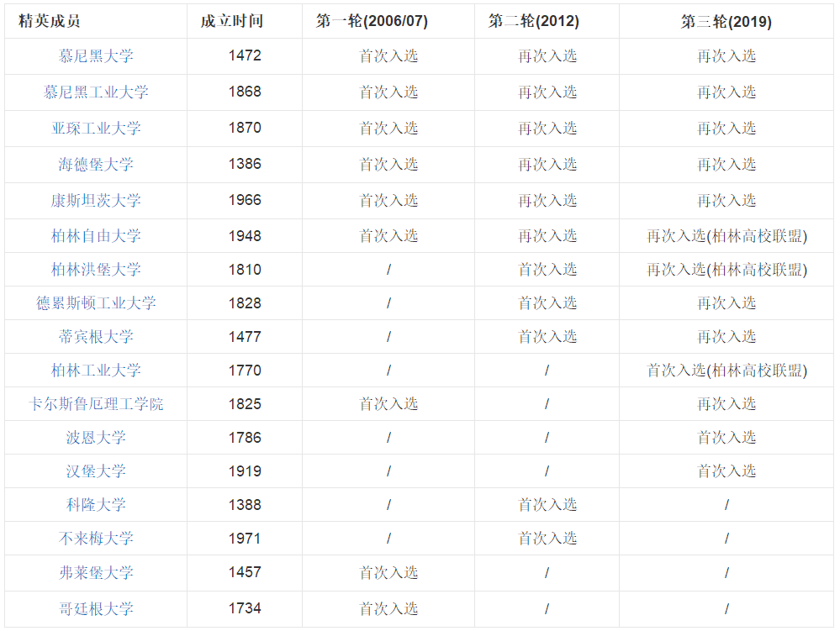Click second-round 首次入选 in 不来梅大学 row
The image size is (840, 631).
click(547, 539)
